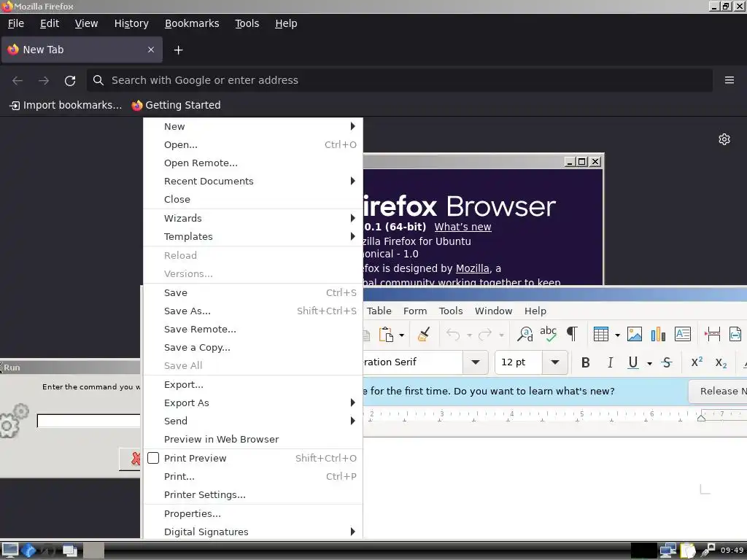
Task: Open the redo history dropdown arrow
Action: point(501,335)
